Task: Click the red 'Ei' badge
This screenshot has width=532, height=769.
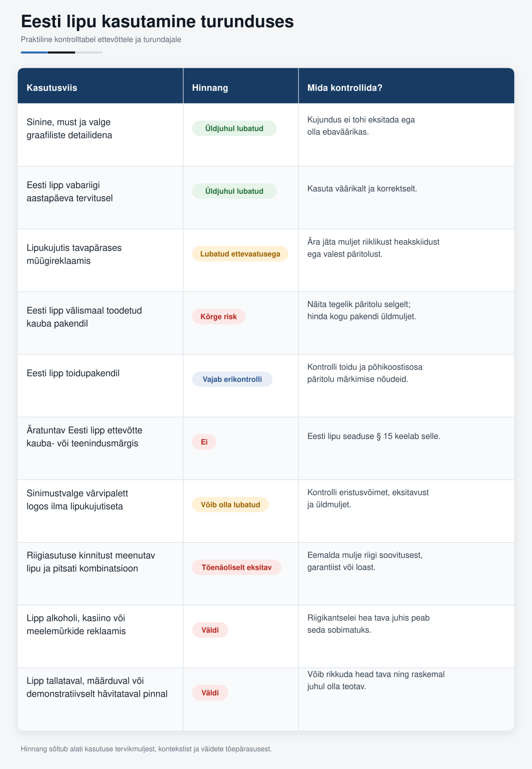Action: (x=204, y=442)
